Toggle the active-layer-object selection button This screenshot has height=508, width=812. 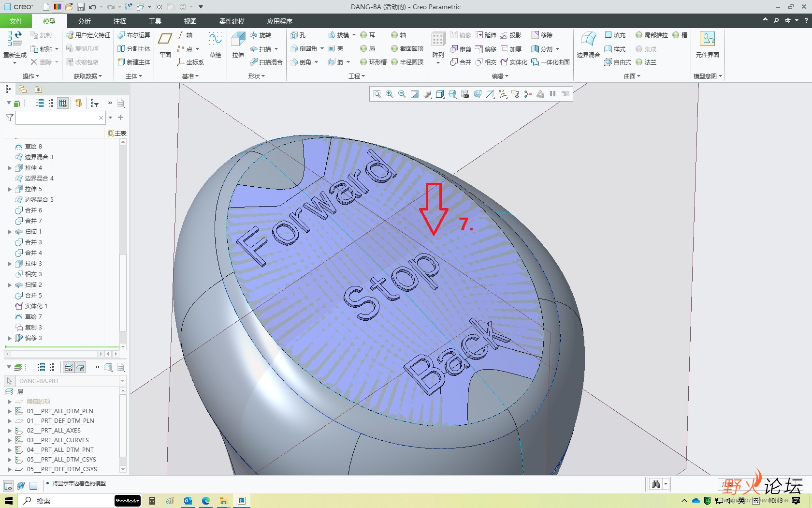pos(80,368)
